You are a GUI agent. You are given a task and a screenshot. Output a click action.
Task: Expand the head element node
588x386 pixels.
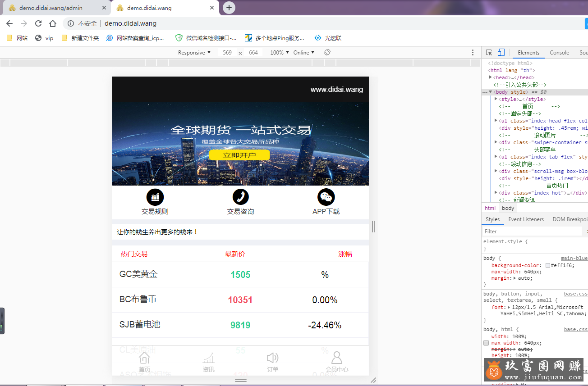point(491,77)
